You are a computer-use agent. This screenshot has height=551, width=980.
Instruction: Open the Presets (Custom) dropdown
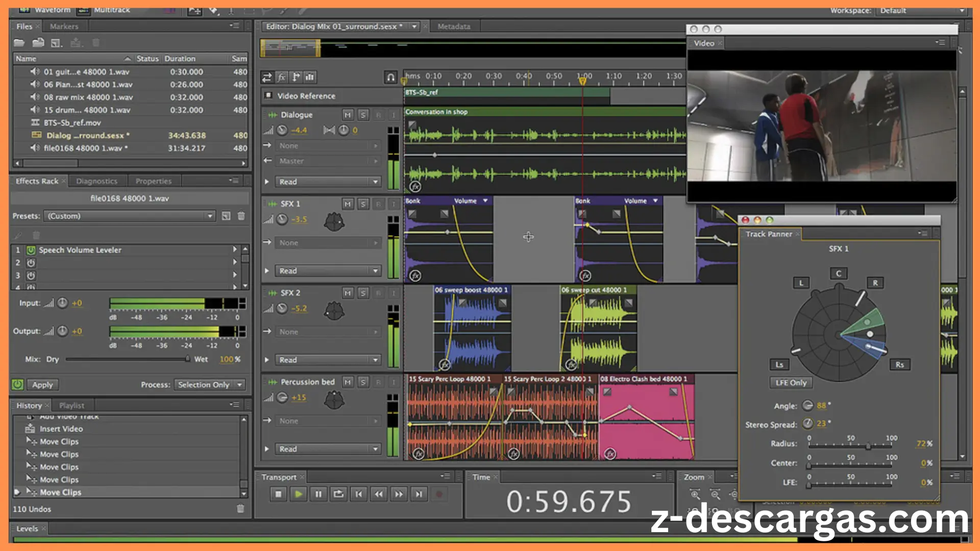(x=130, y=216)
